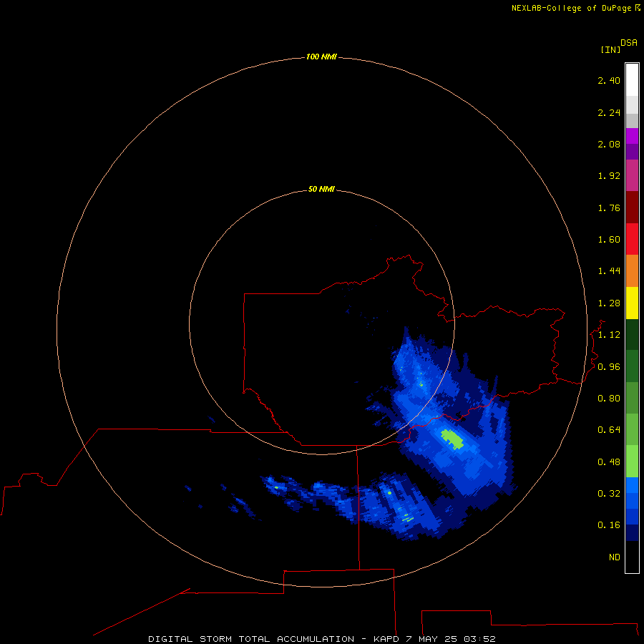Pick the white swatch at legend top
This screenshot has width=644, height=644.
[x=632, y=80]
